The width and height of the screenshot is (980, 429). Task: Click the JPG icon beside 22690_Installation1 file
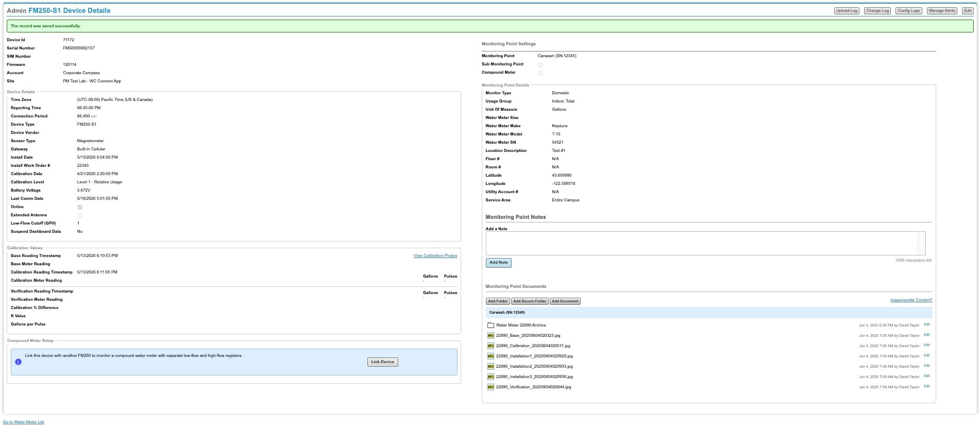491,356
